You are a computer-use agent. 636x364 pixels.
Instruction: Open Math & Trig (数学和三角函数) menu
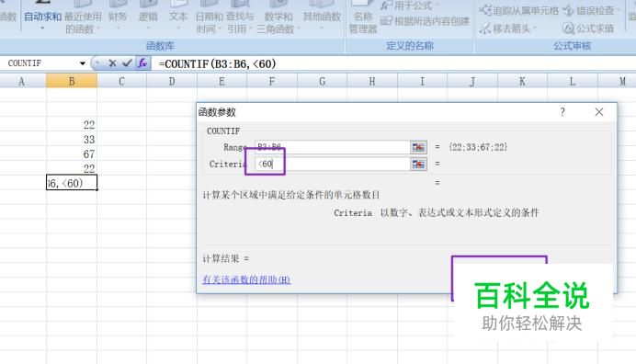point(278,17)
